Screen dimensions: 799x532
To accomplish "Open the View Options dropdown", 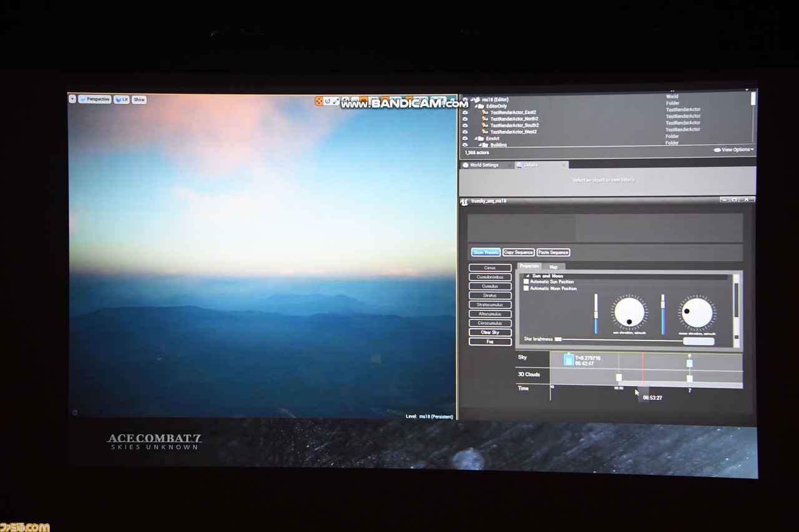I will [x=734, y=150].
